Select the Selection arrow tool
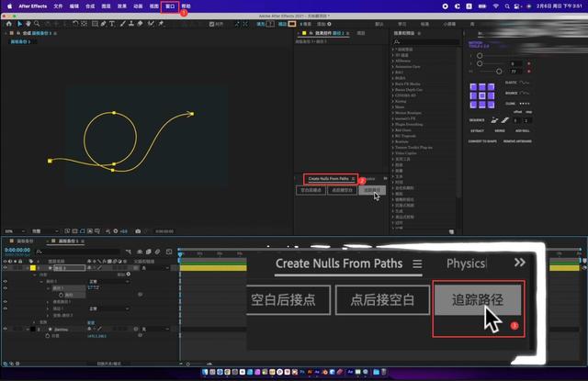This screenshot has width=588, height=381. 20,24
